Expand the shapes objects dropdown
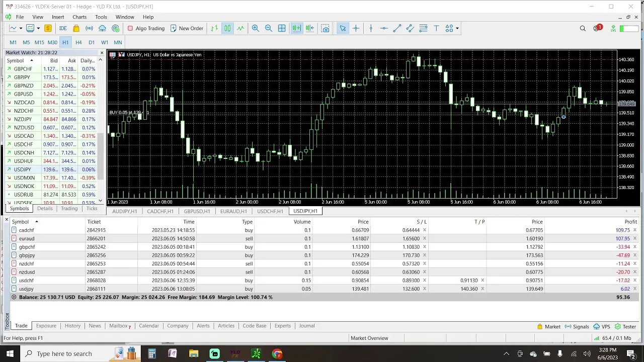The image size is (644, 362). [457, 28]
